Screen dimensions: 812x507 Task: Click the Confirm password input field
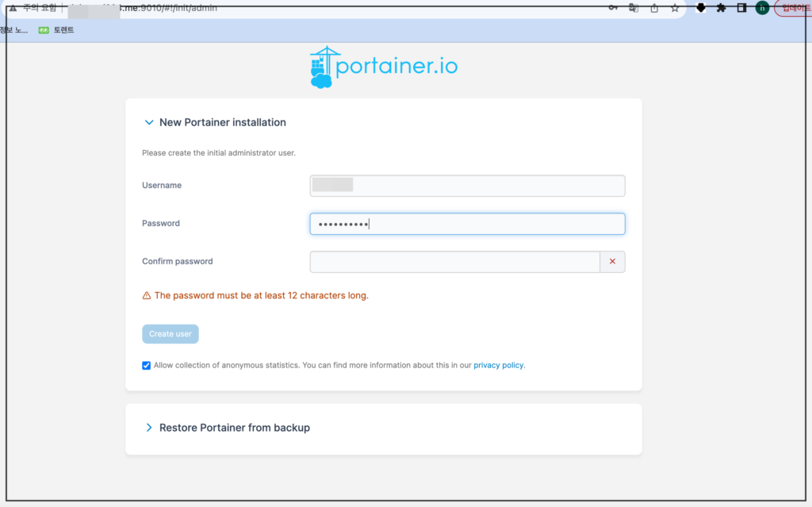(x=454, y=262)
